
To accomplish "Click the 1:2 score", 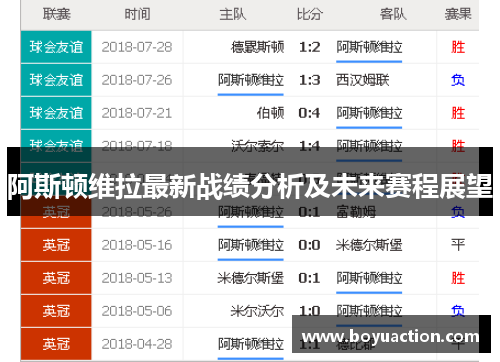I will point(310,47).
